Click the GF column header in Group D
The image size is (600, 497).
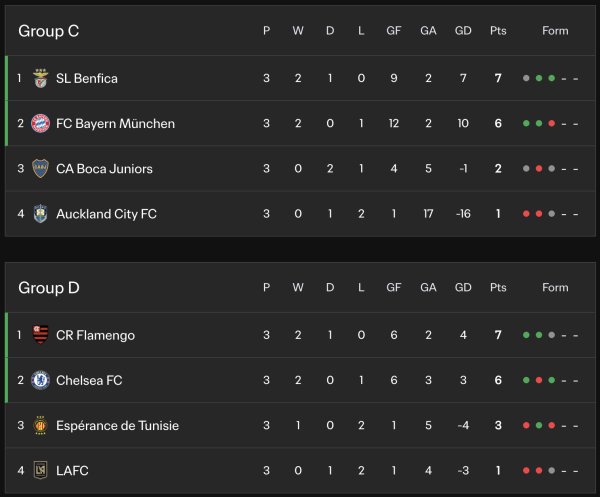(x=394, y=288)
